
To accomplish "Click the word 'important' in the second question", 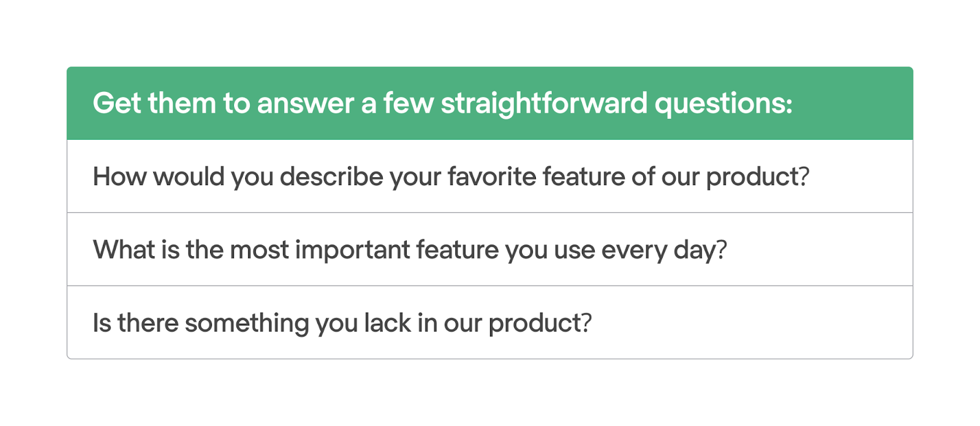I will pos(352,250).
